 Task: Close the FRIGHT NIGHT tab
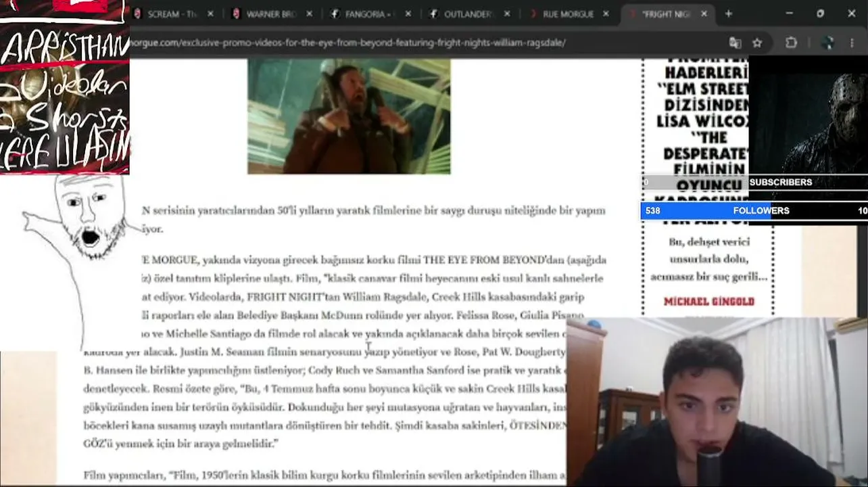tap(704, 14)
